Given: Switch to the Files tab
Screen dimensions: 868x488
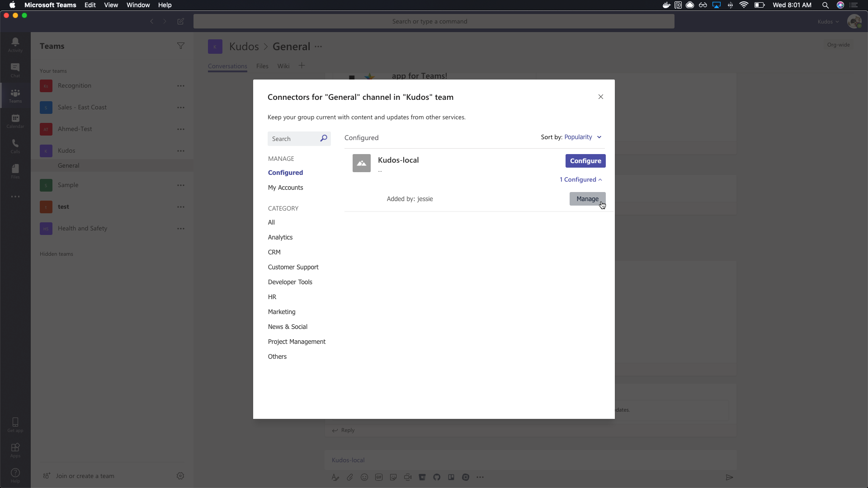Looking at the screenshot, I should (262, 66).
